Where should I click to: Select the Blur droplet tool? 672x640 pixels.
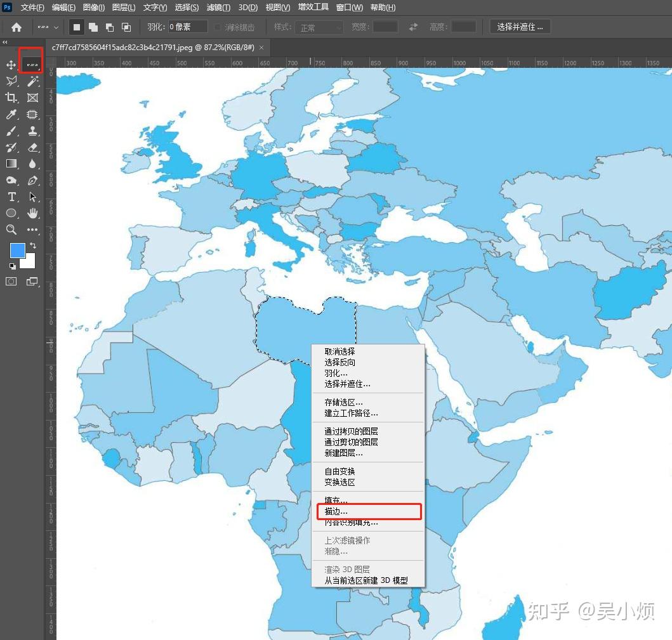pyautogui.click(x=32, y=164)
